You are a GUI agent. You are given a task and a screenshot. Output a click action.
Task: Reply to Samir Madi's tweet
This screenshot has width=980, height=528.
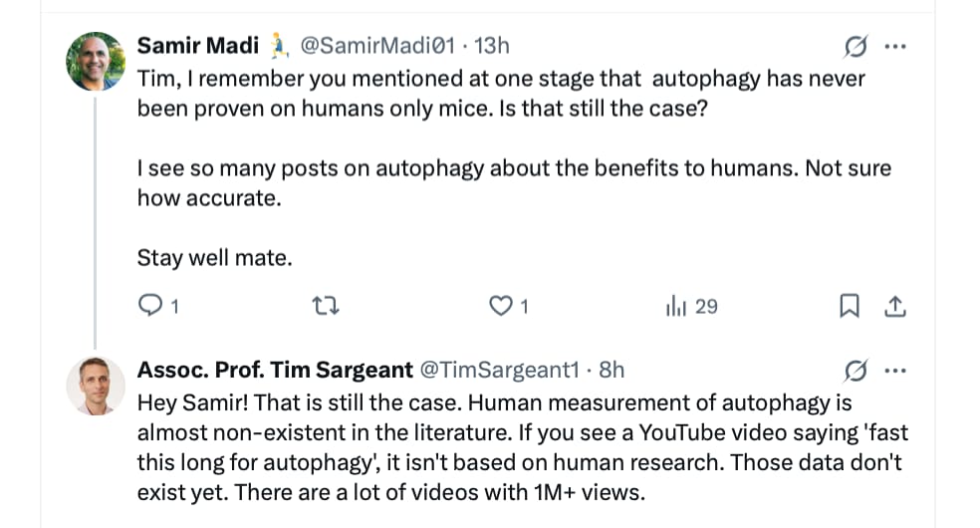tap(148, 307)
